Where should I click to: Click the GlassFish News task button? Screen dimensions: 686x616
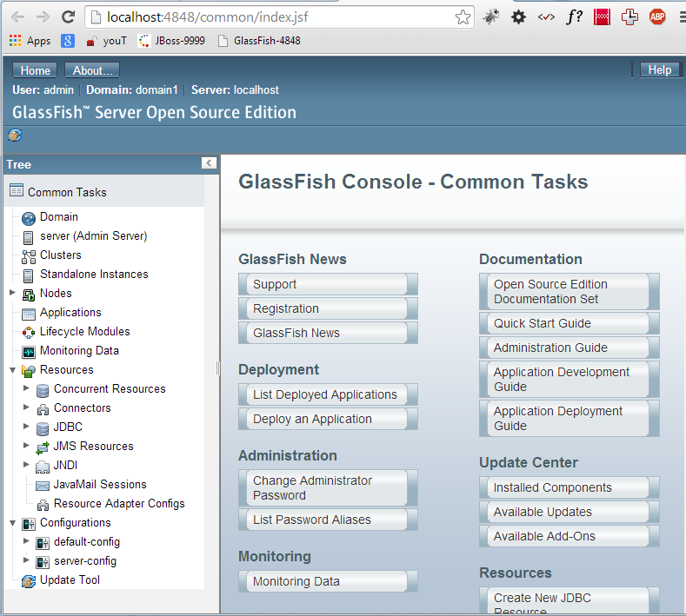tap(328, 333)
